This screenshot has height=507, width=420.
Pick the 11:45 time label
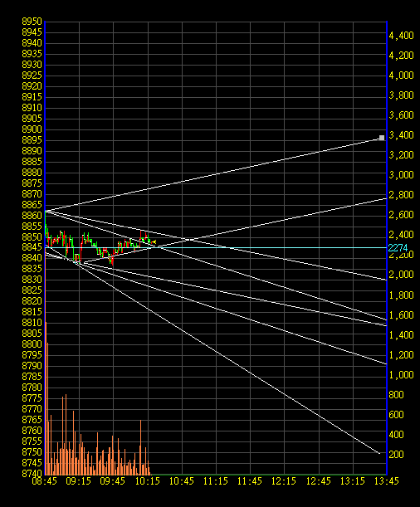250,481
